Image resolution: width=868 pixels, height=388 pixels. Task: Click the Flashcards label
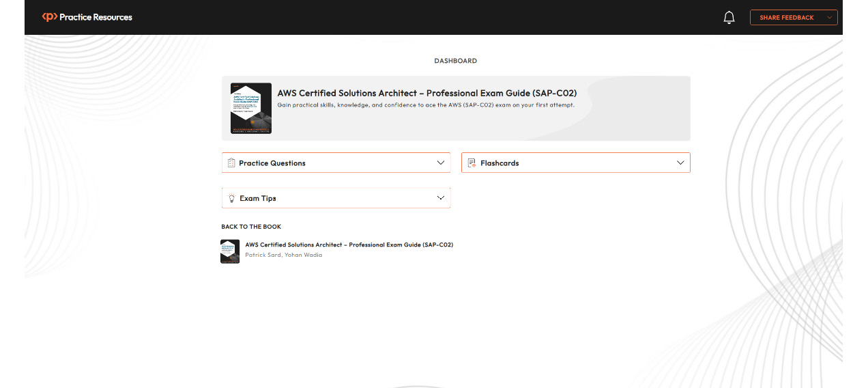pyautogui.click(x=500, y=163)
